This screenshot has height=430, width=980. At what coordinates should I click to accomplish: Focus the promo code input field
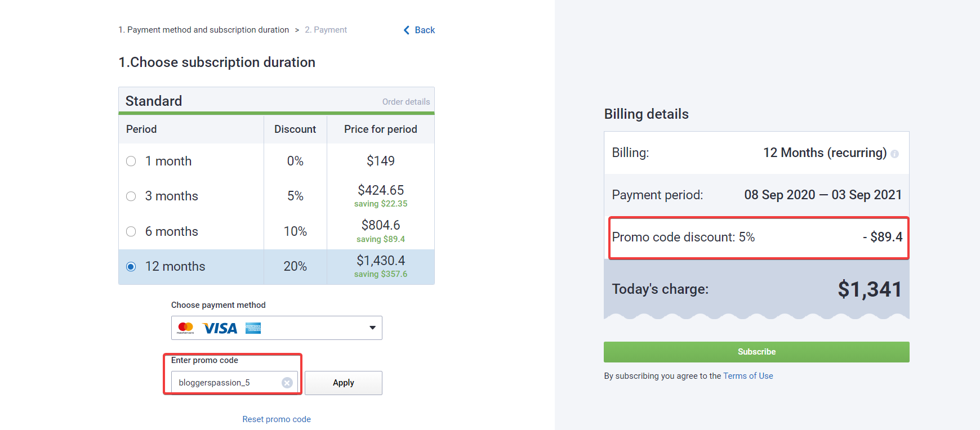pos(228,383)
